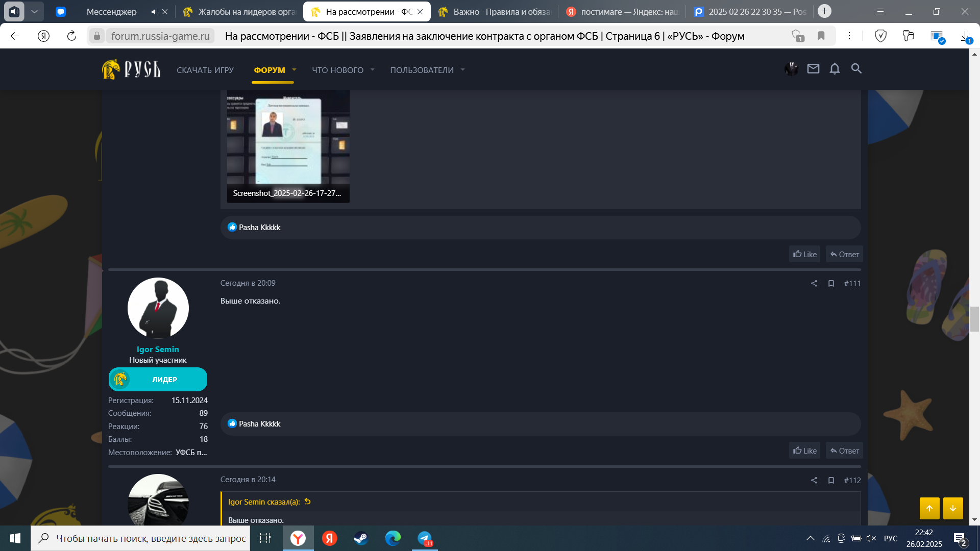Like Igor Semin's post #111
This screenshot has width=980, height=551.
point(804,451)
